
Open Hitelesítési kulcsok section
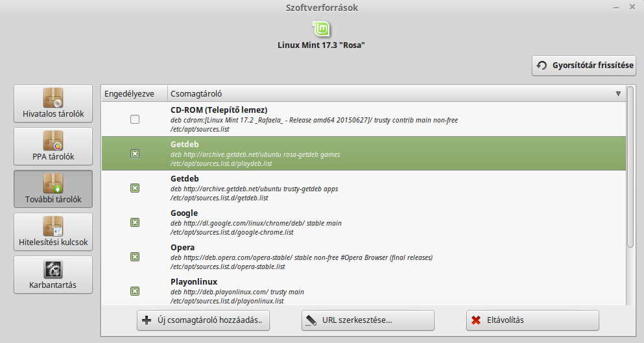(x=53, y=231)
